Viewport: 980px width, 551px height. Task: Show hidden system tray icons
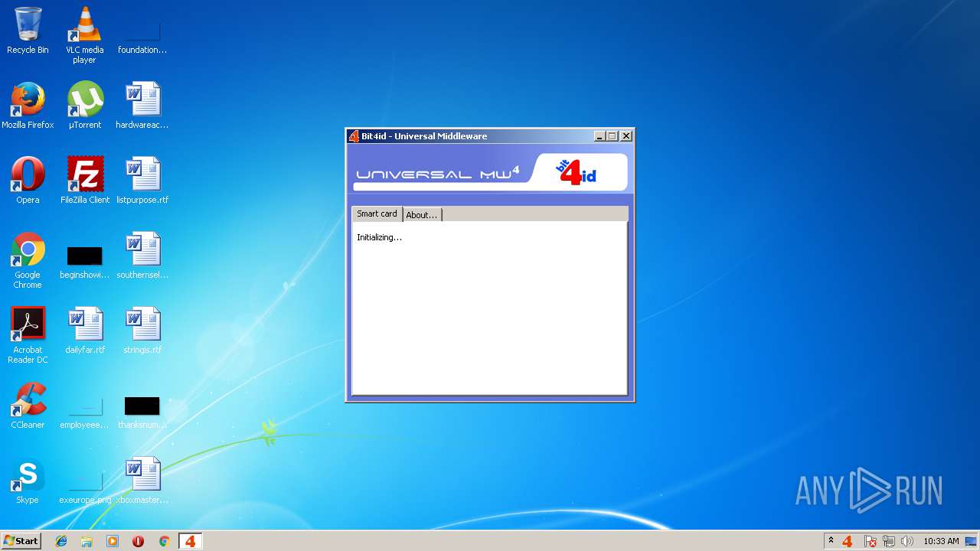(x=831, y=541)
